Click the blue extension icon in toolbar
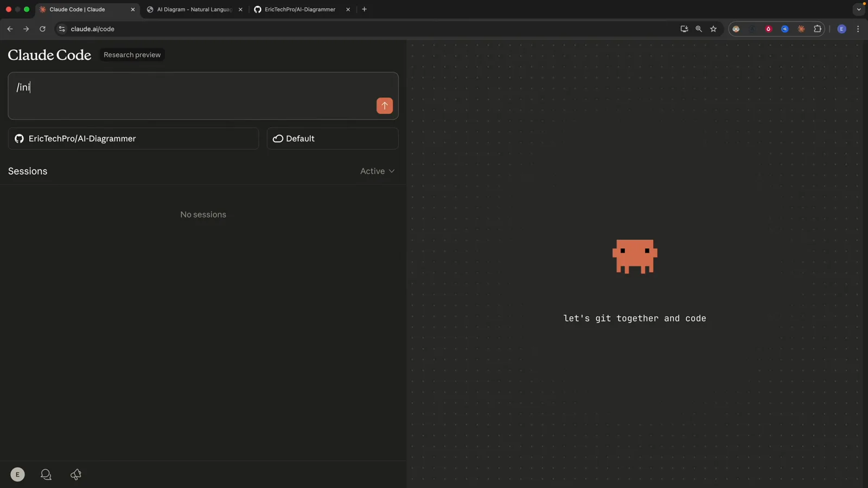868x488 pixels. click(785, 29)
